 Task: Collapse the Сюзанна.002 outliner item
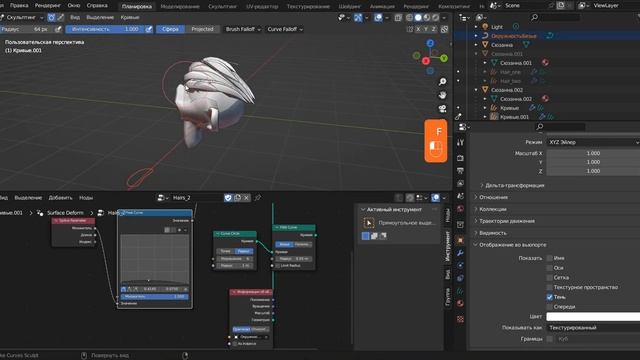pos(476,90)
